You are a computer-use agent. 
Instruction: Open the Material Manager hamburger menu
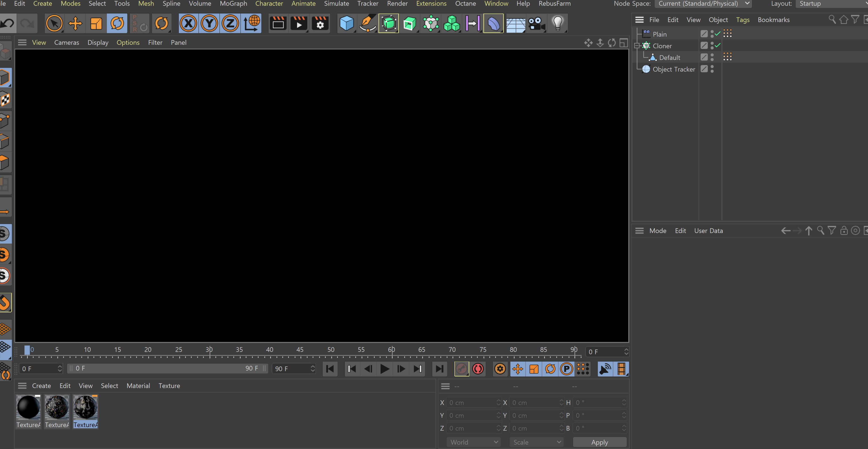[x=22, y=386]
